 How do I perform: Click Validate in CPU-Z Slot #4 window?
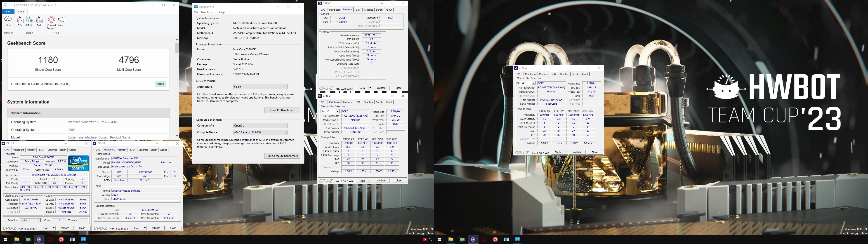(x=577, y=152)
